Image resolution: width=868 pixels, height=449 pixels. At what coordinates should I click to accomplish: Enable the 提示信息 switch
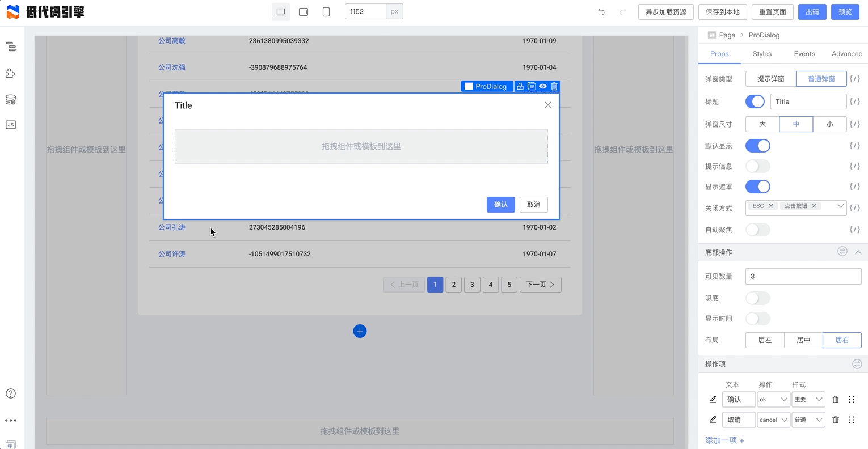(758, 166)
